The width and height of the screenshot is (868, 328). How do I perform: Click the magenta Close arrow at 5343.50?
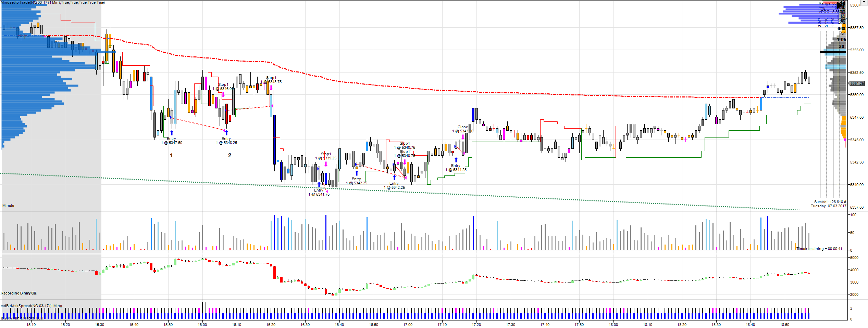pyautogui.click(x=463, y=137)
